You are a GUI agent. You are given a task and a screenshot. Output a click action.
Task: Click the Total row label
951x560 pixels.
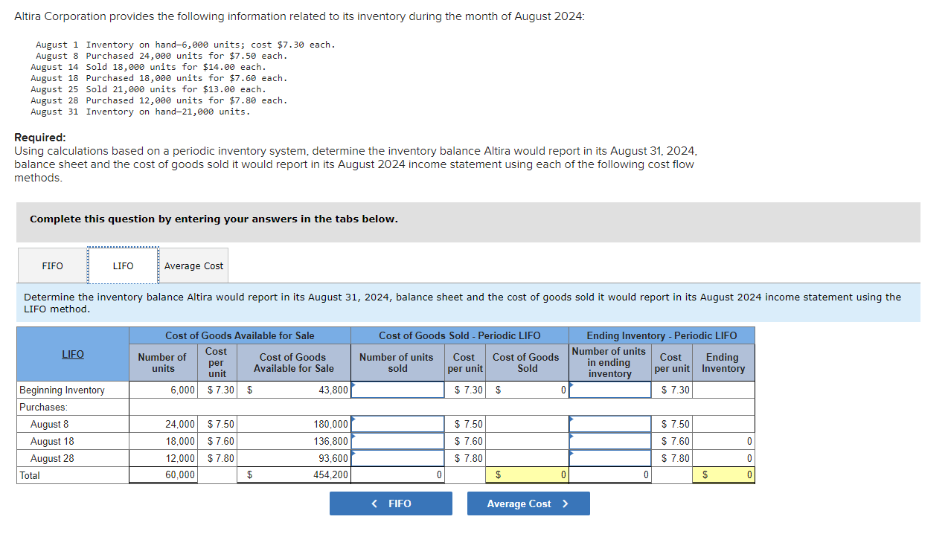point(73,474)
